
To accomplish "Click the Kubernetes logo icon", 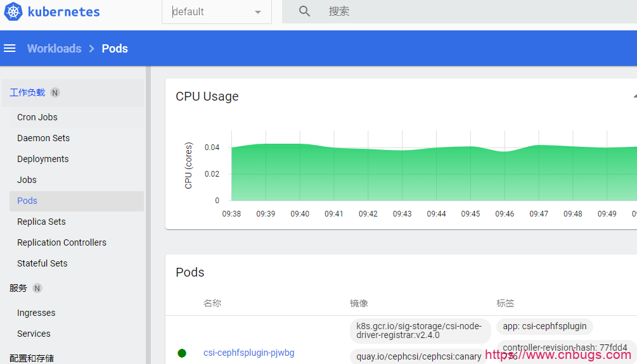I will tap(13, 12).
